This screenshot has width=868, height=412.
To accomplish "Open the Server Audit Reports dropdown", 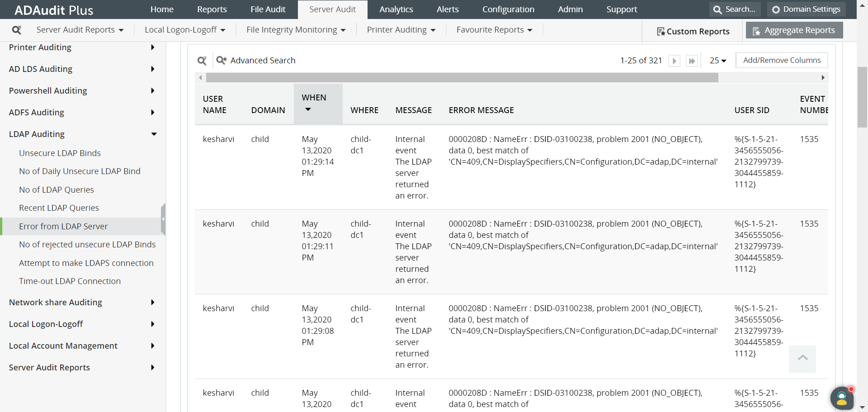I will tap(80, 30).
